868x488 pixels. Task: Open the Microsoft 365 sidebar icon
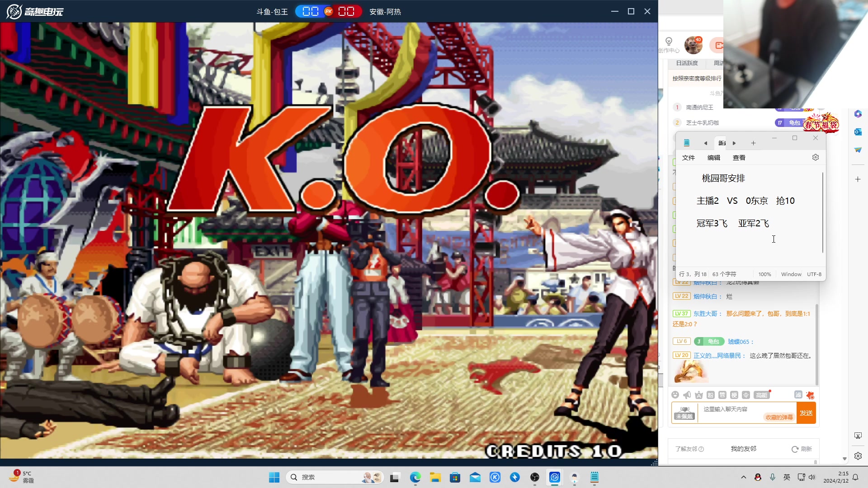pyautogui.click(x=858, y=114)
